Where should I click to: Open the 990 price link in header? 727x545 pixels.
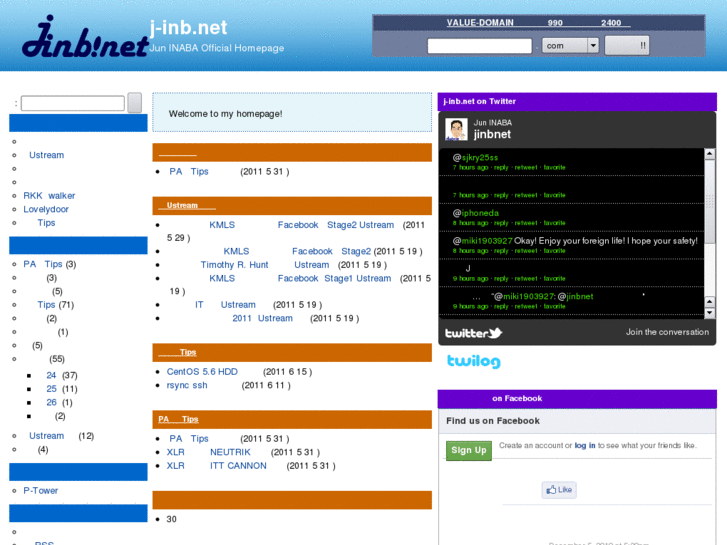pos(555,23)
